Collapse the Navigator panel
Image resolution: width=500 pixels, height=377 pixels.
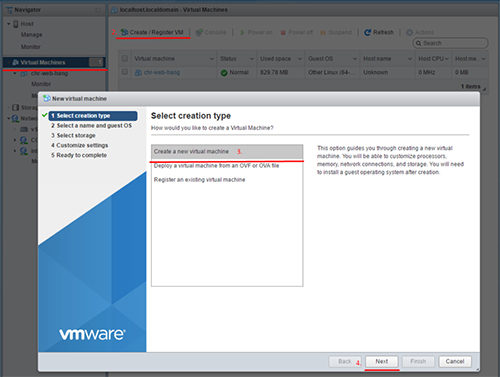point(97,10)
